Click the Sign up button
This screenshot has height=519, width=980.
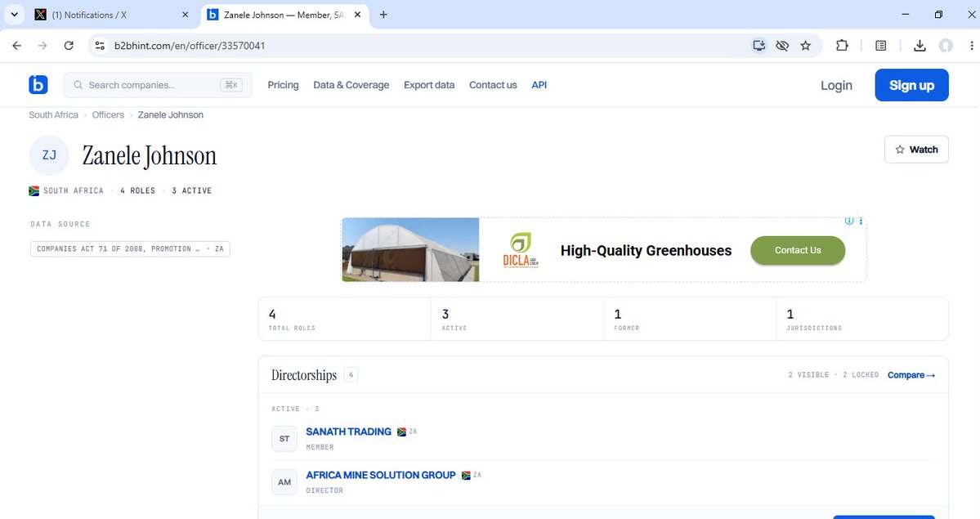pos(911,85)
